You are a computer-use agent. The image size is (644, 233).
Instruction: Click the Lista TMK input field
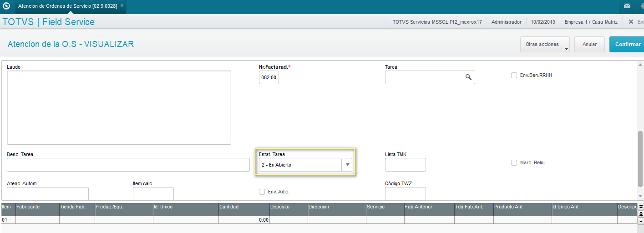(406, 165)
